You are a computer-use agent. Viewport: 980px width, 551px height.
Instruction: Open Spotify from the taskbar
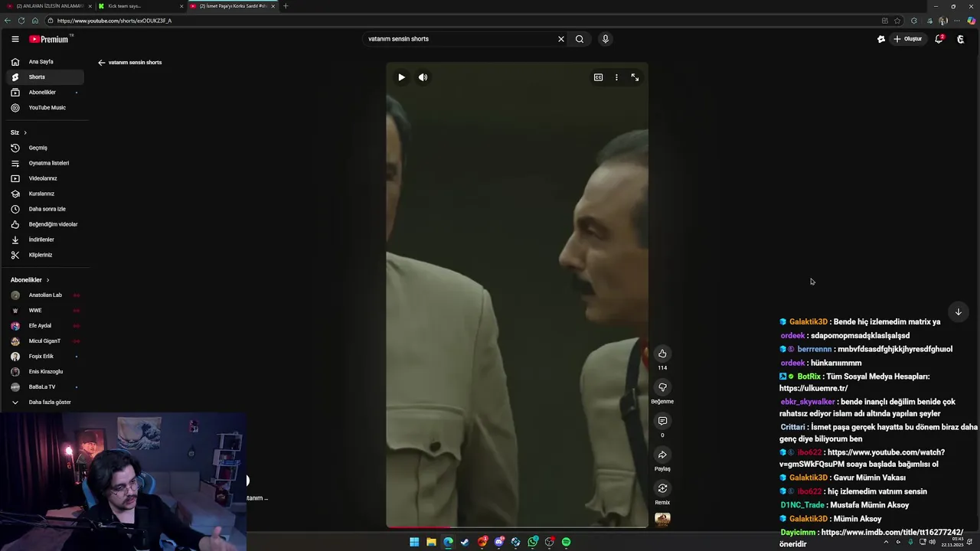click(566, 542)
